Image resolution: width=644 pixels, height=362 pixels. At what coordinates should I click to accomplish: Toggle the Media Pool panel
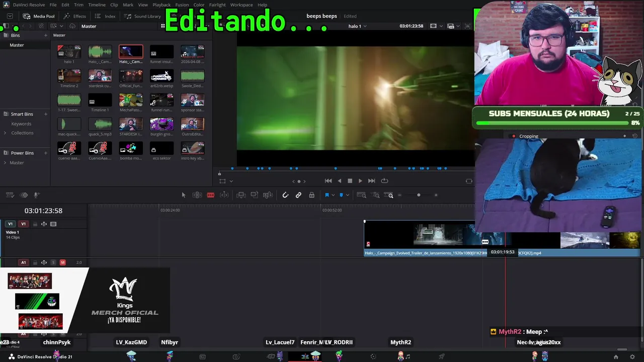(39, 16)
